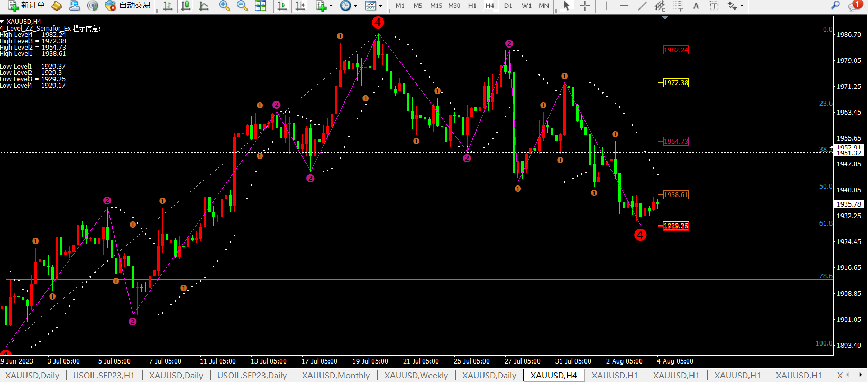The width and height of the screenshot is (868, 382).
Task: Select the Fibonacci Retracement tool
Action: coord(678,6)
